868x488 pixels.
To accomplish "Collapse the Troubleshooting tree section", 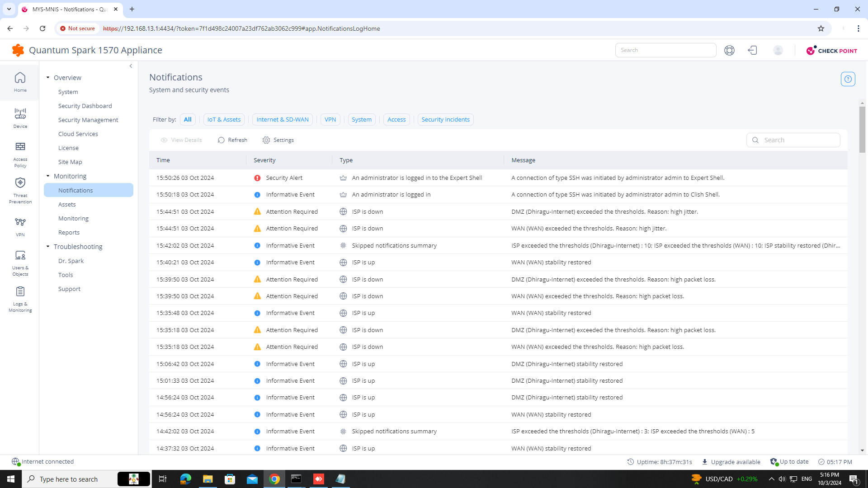I will (48, 247).
